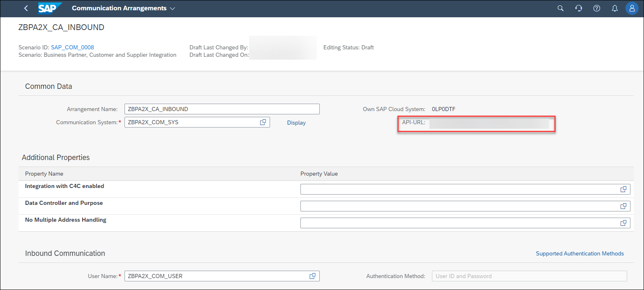Click the Integration with C4C enabled property name
Screen dimensions: 644x290
pyautogui.click(x=65, y=186)
